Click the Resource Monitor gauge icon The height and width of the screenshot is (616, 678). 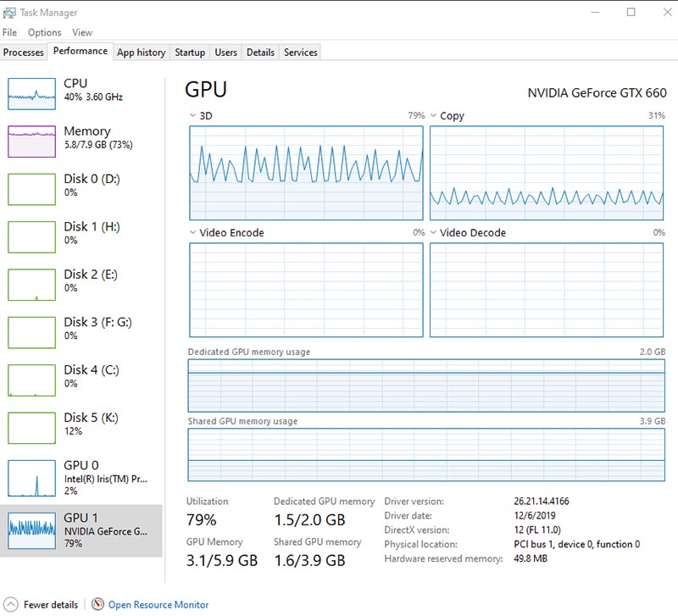coord(98,604)
